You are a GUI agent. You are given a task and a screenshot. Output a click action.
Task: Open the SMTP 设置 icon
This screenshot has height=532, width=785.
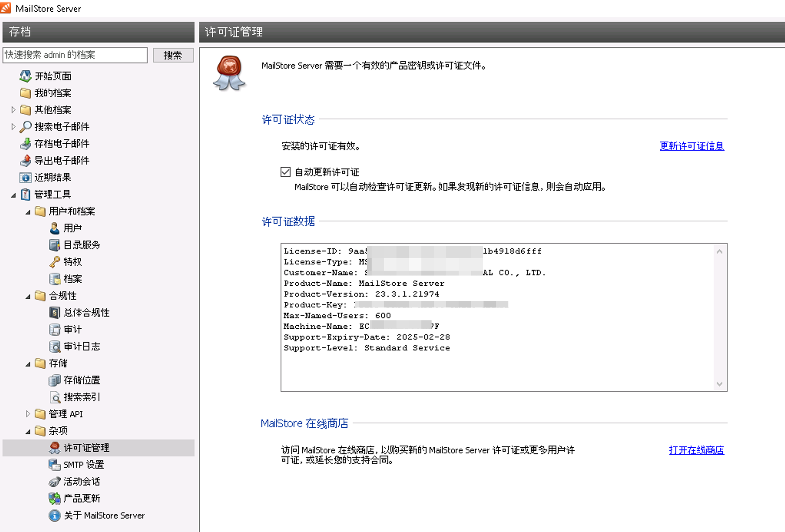(x=55, y=465)
